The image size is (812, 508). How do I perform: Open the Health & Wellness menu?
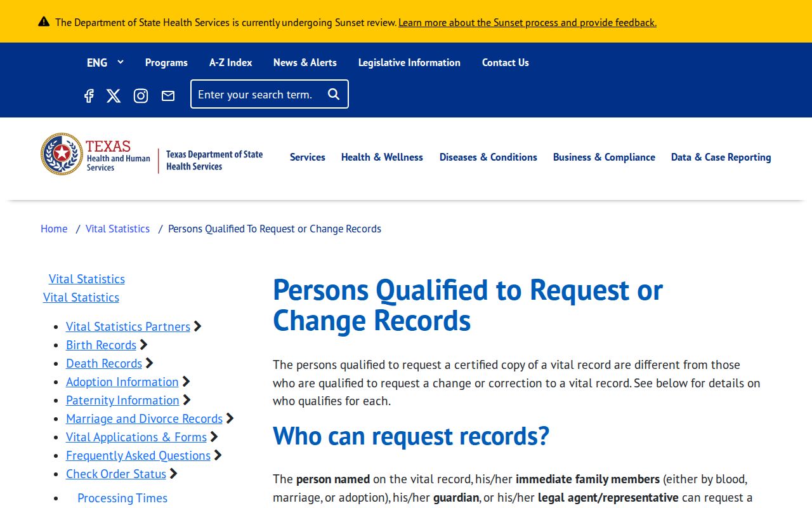(x=382, y=157)
